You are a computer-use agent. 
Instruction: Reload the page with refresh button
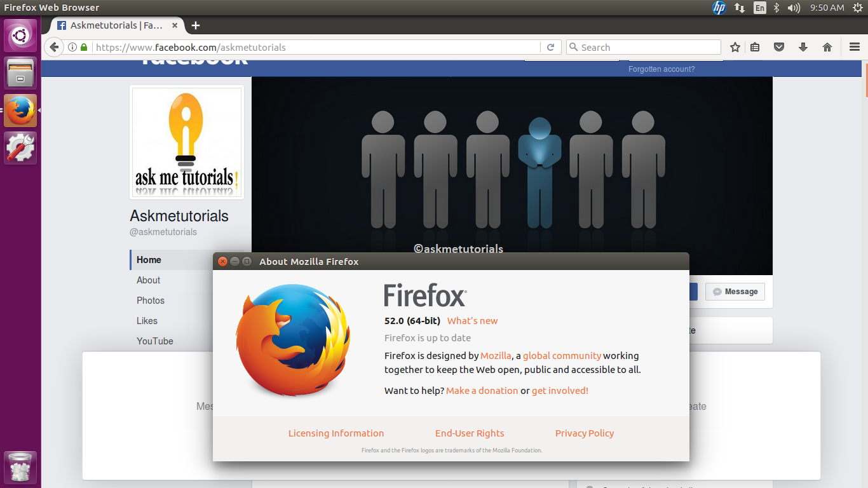[x=551, y=47]
